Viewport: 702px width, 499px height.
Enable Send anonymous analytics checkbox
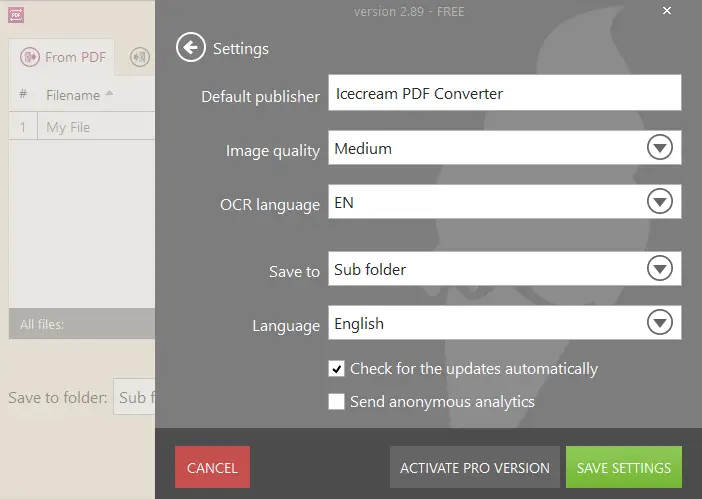337,402
